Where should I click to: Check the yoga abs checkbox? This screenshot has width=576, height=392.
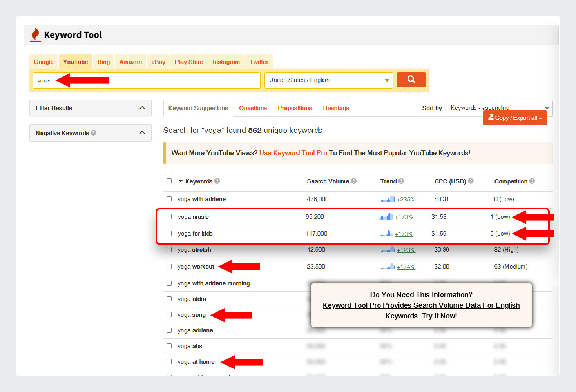pyautogui.click(x=169, y=346)
